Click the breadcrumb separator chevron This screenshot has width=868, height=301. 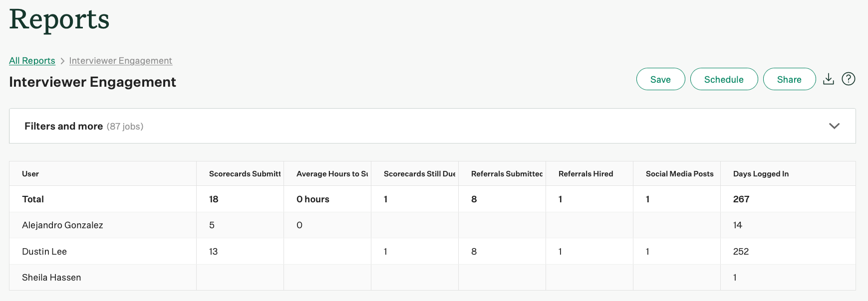point(62,61)
